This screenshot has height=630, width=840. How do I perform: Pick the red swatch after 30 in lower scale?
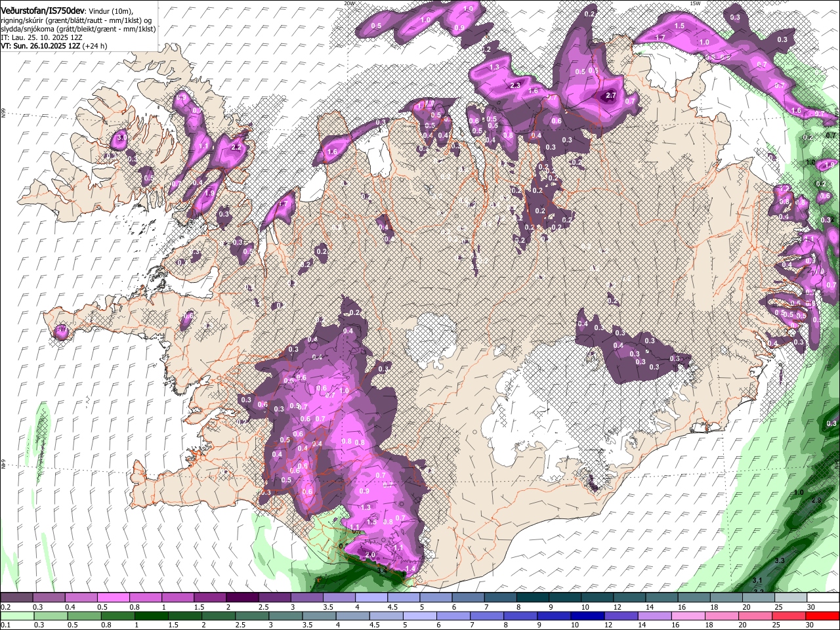(x=822, y=616)
